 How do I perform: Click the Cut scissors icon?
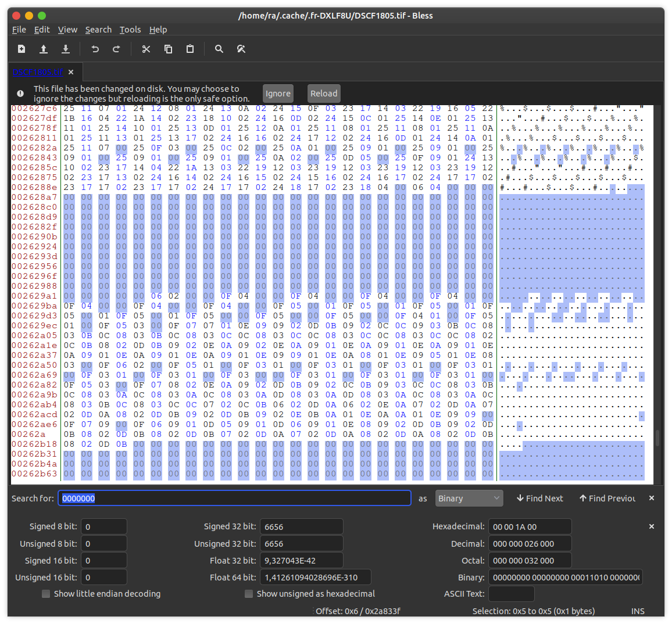146,49
